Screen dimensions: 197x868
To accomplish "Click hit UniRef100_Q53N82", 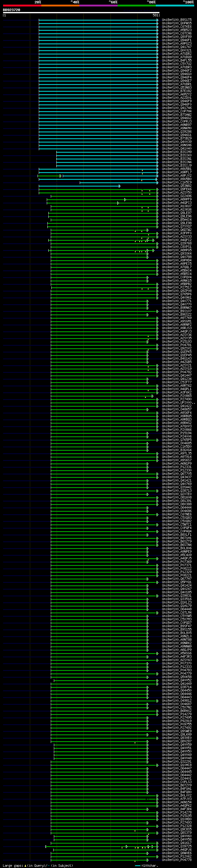I will click(177, 186).
